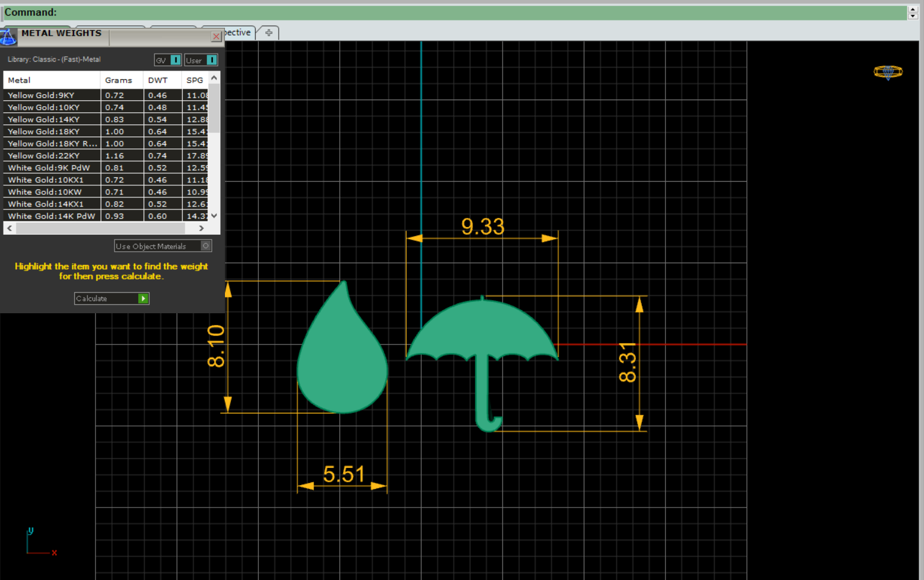Switch to the Perspective viewport tab
The height and width of the screenshot is (580, 924).
238,33
